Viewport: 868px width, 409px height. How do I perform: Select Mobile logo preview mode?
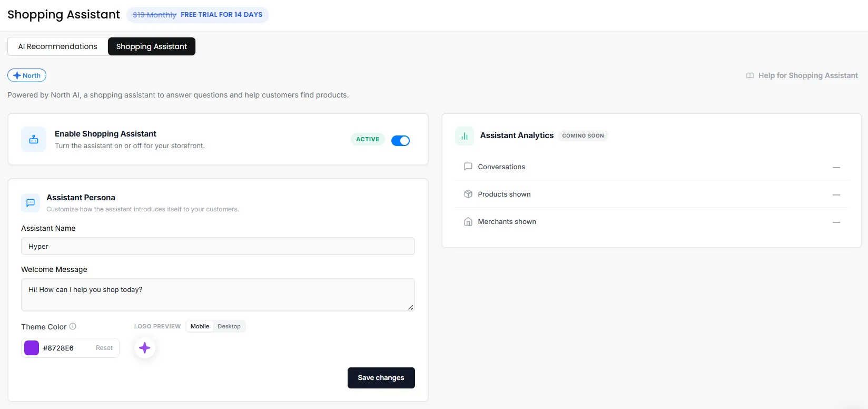tap(200, 326)
